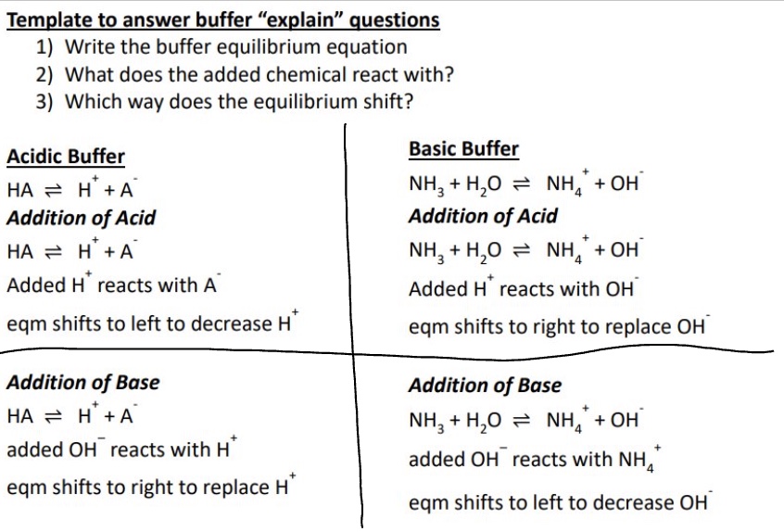Click the "Acidic Buffer" heading
This screenshot has width=784, height=532.
[x=66, y=158]
